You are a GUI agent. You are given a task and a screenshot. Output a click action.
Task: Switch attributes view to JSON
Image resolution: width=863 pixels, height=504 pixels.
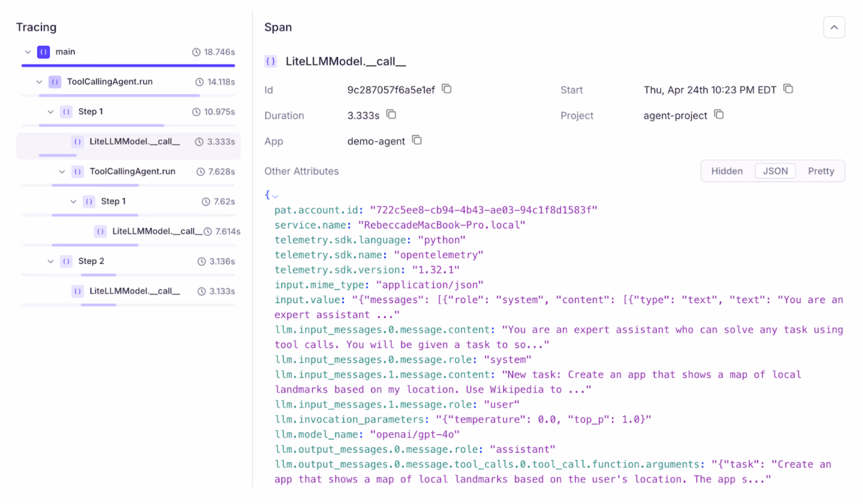click(x=775, y=171)
